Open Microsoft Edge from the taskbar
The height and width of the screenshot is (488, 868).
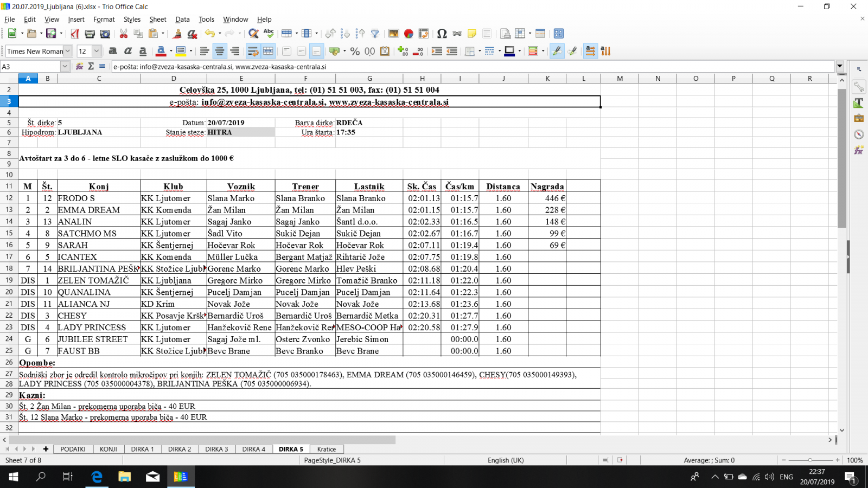tap(97, 477)
